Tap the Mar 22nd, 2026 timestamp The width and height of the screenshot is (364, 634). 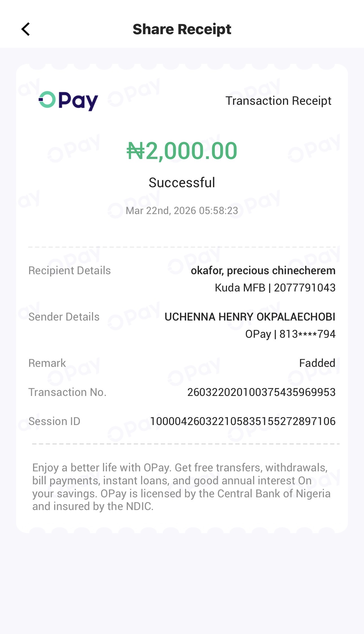pyautogui.click(x=182, y=211)
